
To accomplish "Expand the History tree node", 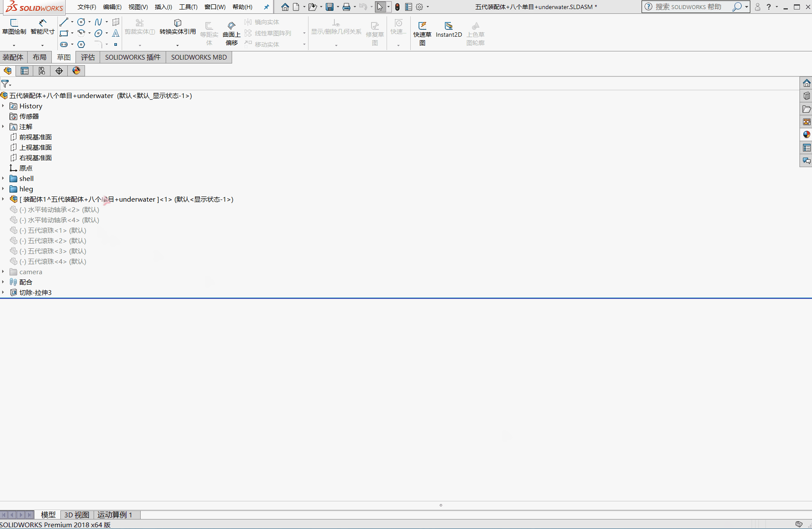I will click(x=3, y=106).
